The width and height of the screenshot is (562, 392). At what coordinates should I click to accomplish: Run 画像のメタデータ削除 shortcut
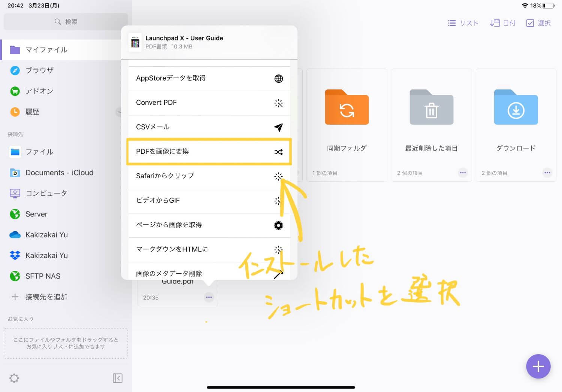point(209,272)
